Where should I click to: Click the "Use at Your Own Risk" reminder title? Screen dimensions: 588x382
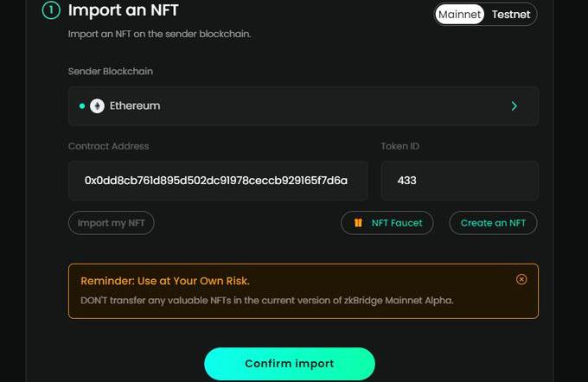click(x=165, y=281)
